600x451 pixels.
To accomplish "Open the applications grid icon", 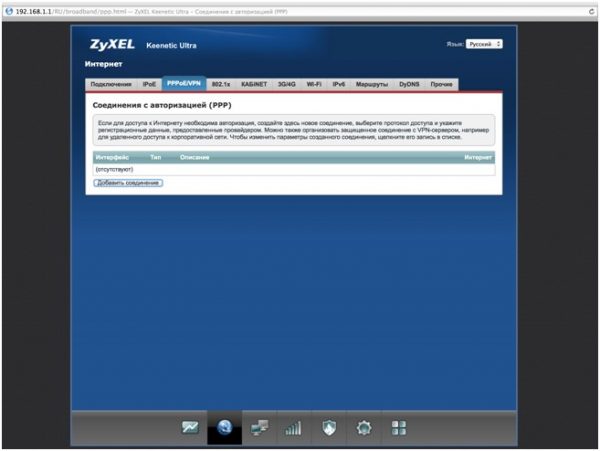I will (399, 428).
